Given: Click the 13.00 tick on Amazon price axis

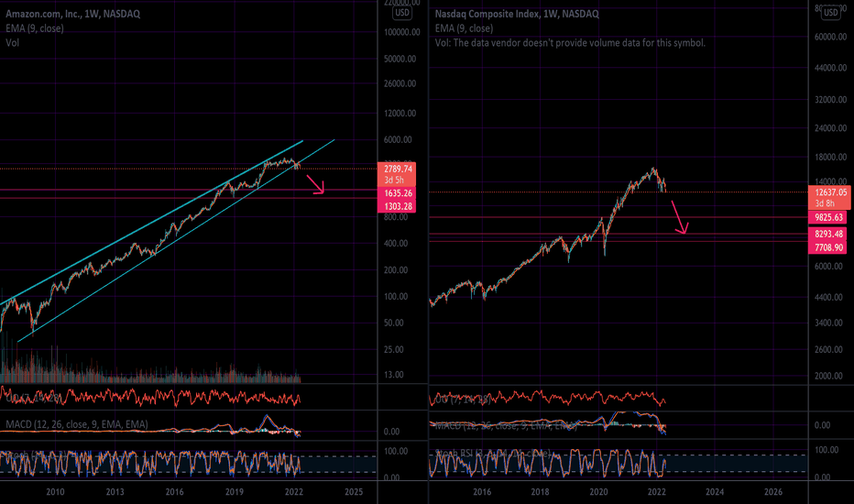Looking at the screenshot, I should coord(393,374).
